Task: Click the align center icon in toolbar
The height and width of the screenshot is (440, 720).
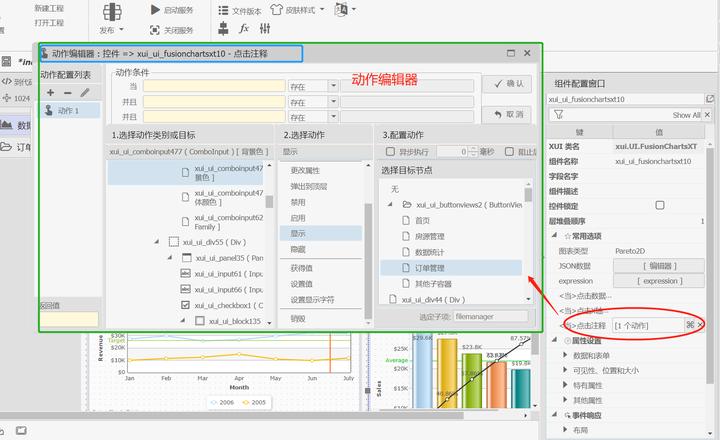Action: [x=223, y=28]
